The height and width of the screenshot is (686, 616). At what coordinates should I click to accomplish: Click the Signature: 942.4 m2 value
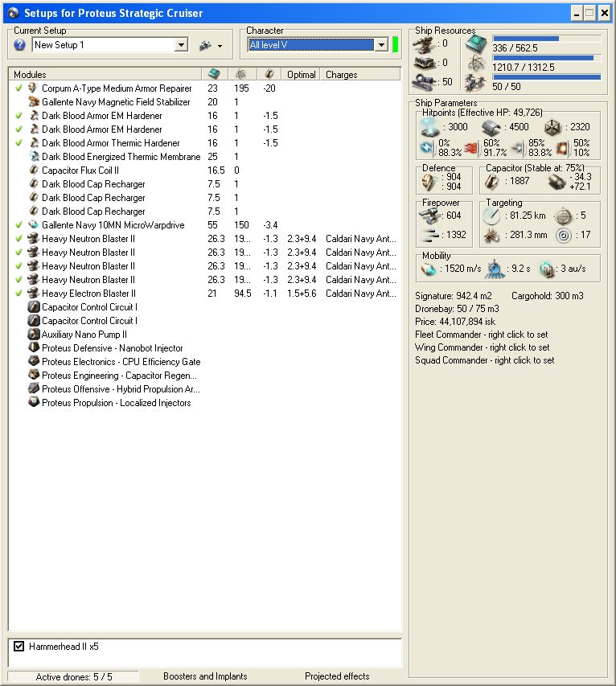pos(454,296)
